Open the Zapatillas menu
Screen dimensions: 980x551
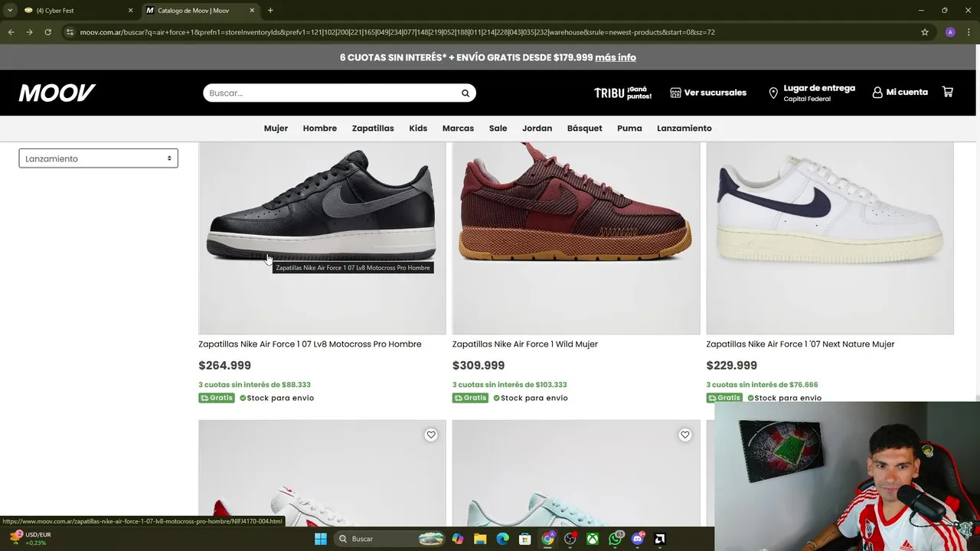(x=373, y=129)
